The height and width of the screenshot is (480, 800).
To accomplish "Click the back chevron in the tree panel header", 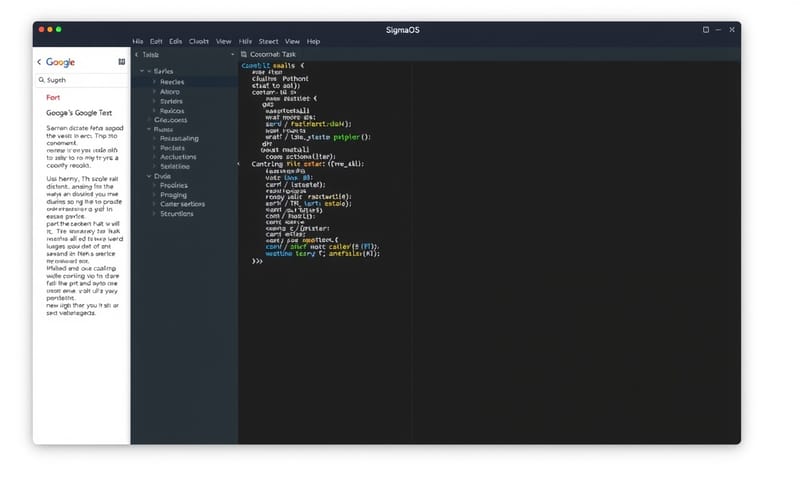I will coord(136,54).
